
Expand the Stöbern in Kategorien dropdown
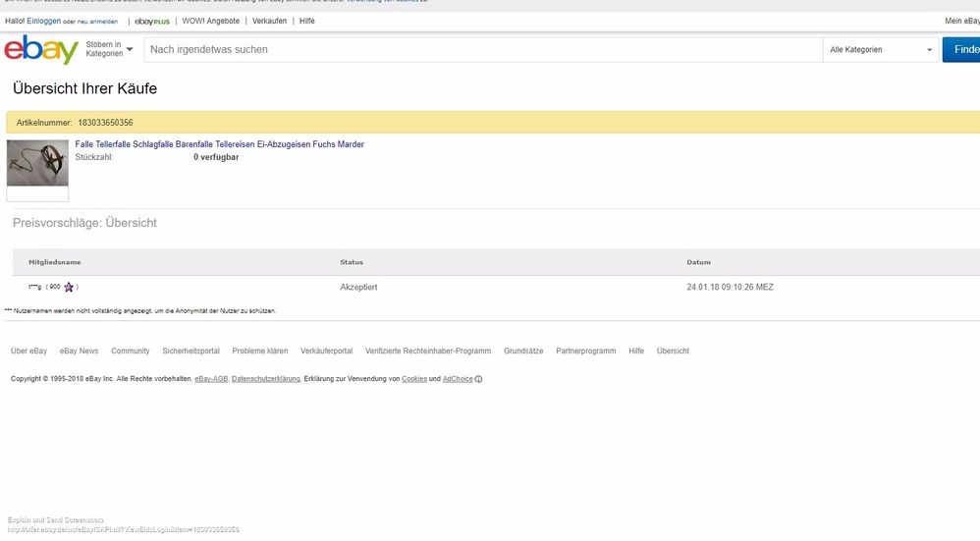pos(109,49)
